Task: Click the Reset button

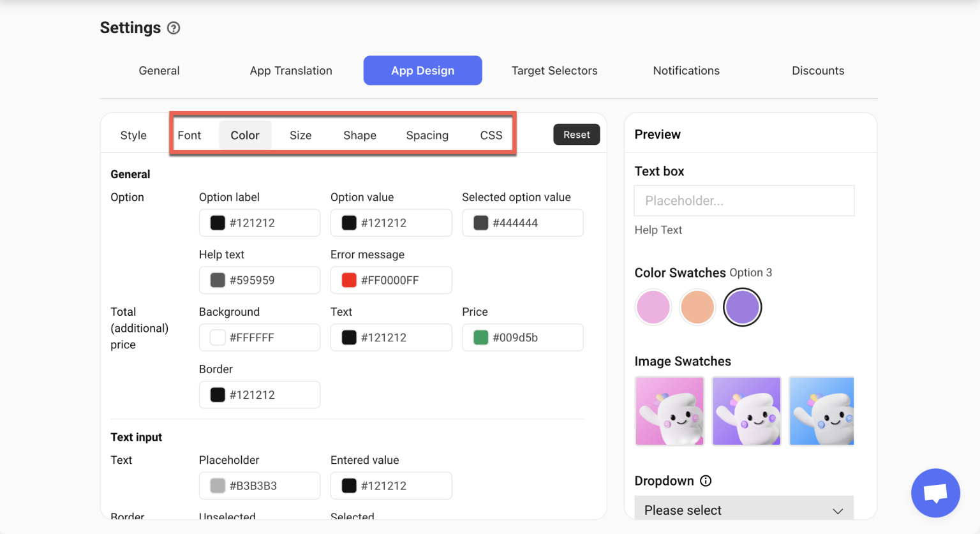Action: point(576,135)
